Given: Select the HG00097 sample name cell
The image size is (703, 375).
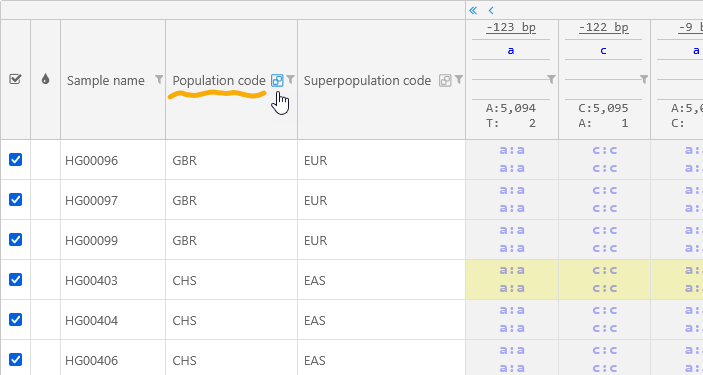Looking at the screenshot, I should (91, 200).
